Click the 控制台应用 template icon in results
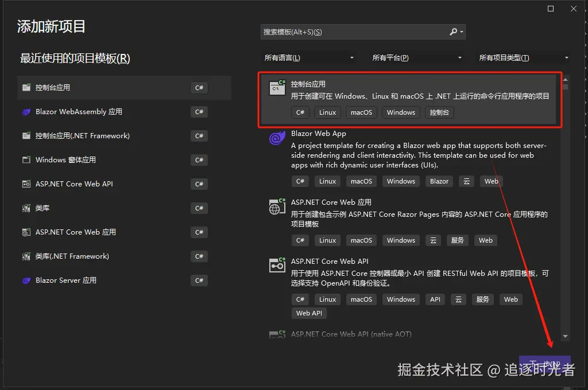The width and height of the screenshot is (588, 390). click(277, 87)
